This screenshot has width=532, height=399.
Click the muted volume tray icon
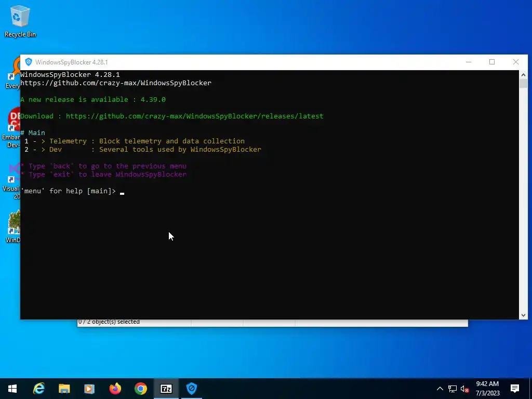(464, 389)
